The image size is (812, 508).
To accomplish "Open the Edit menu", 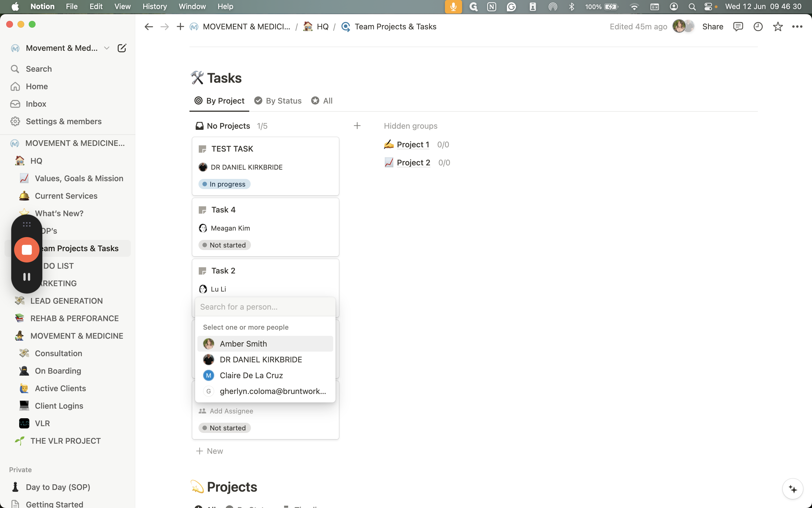I will (x=96, y=7).
